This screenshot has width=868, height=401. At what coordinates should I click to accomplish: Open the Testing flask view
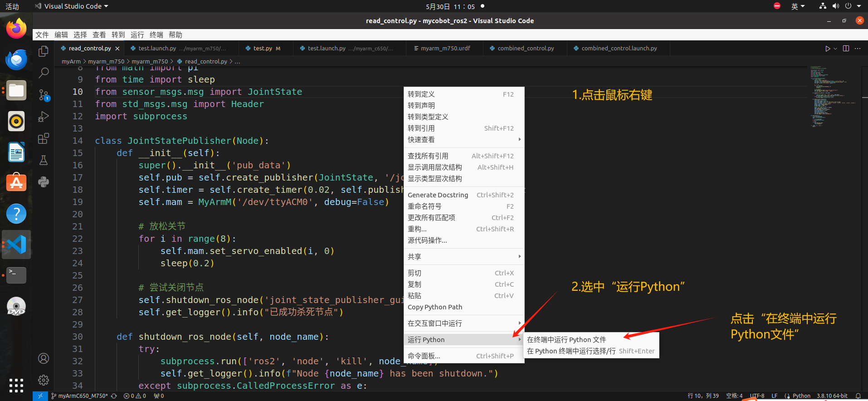tap(44, 160)
